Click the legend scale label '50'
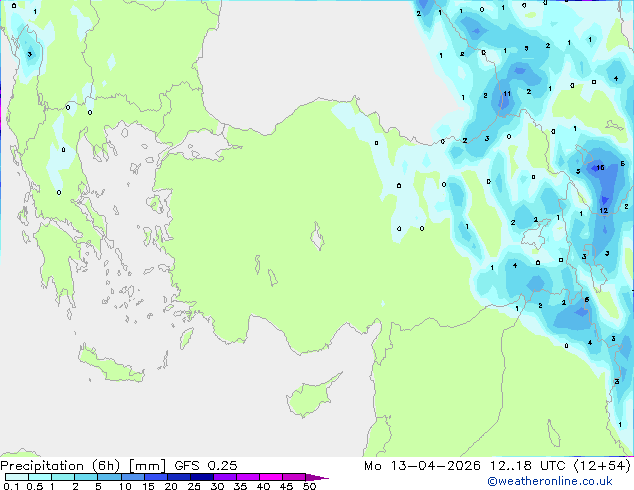The height and width of the screenshot is (490, 634). click(x=310, y=486)
